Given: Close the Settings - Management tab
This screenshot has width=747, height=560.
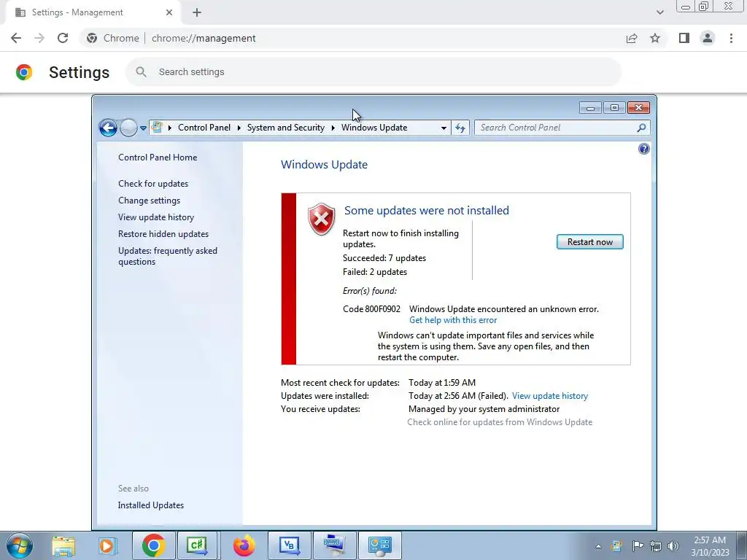Looking at the screenshot, I should 169,12.
